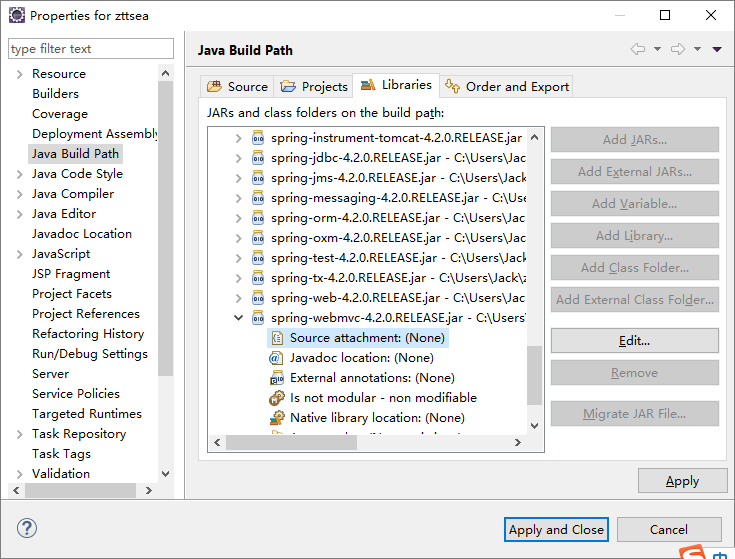Screen dimensions: 735x559
Task: Click the External annotations icon
Action: coord(277,378)
